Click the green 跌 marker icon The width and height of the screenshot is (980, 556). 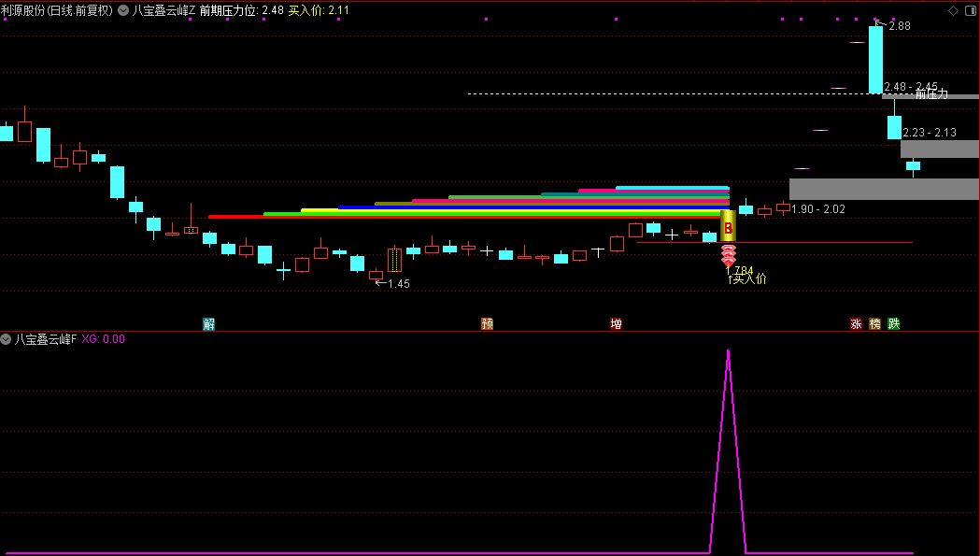click(894, 324)
